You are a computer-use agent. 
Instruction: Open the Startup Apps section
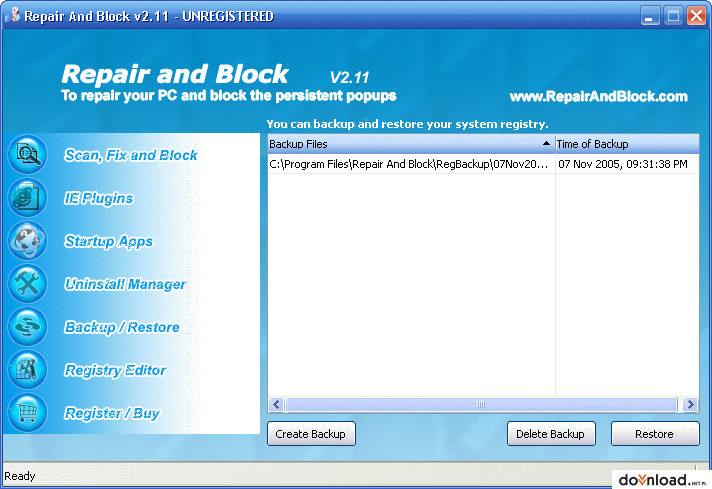(109, 241)
